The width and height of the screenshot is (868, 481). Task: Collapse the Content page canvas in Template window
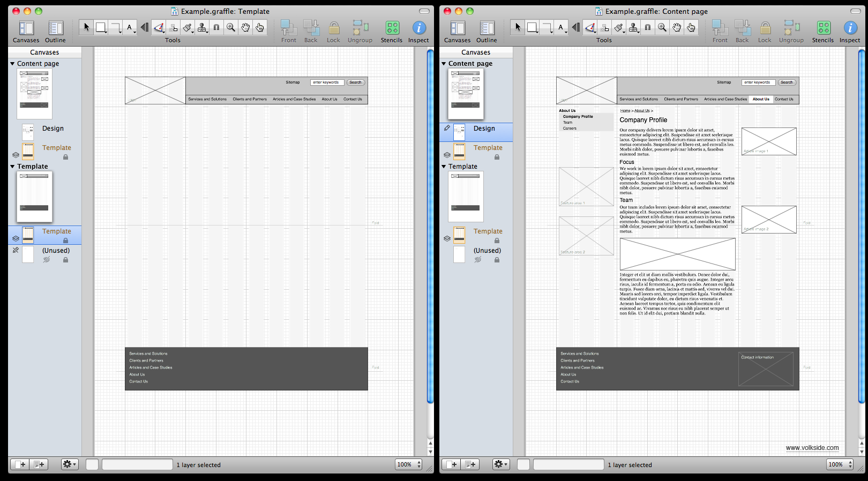(12, 63)
